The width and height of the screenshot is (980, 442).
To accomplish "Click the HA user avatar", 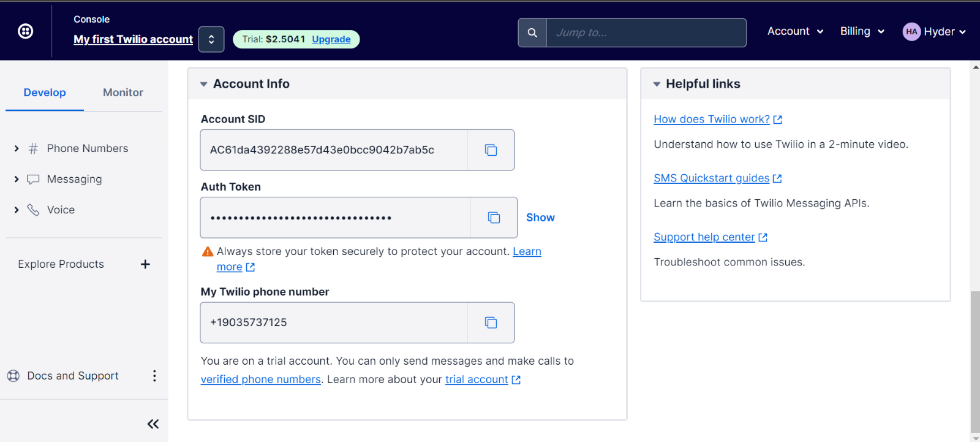I will (x=911, y=32).
